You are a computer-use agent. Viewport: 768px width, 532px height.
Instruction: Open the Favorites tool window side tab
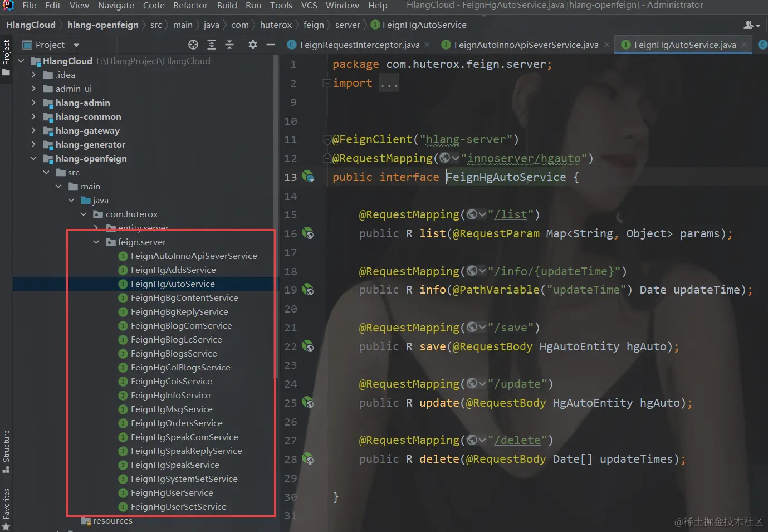tap(6, 508)
